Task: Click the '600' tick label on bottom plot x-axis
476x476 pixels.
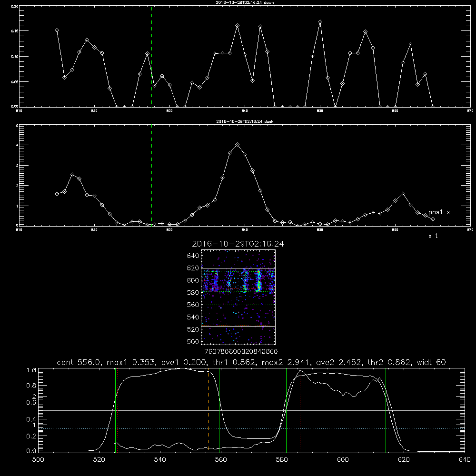Action: (343, 460)
